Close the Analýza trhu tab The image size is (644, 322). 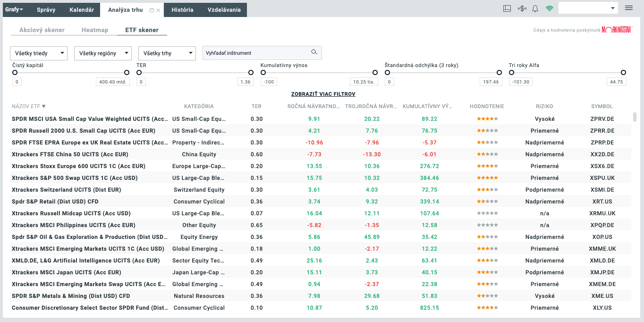tap(158, 10)
